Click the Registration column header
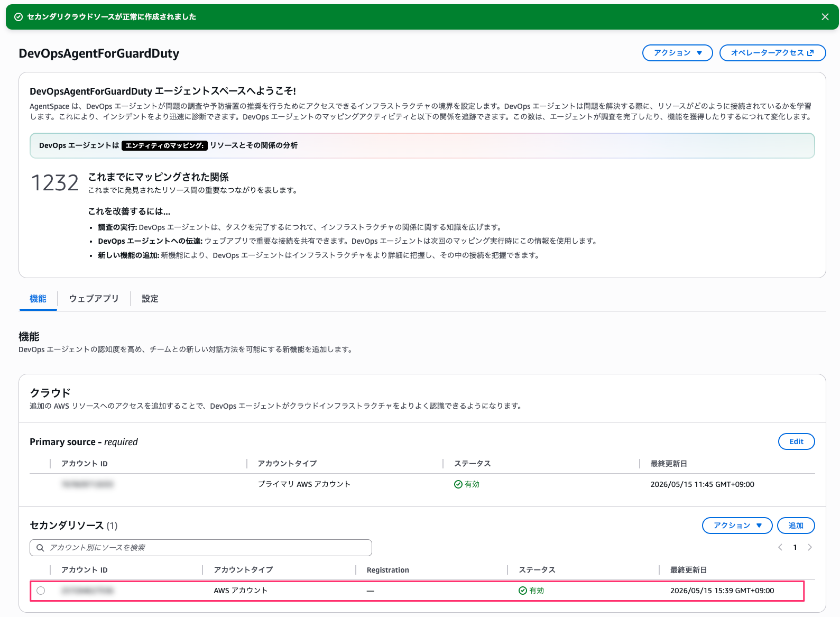 pos(388,570)
